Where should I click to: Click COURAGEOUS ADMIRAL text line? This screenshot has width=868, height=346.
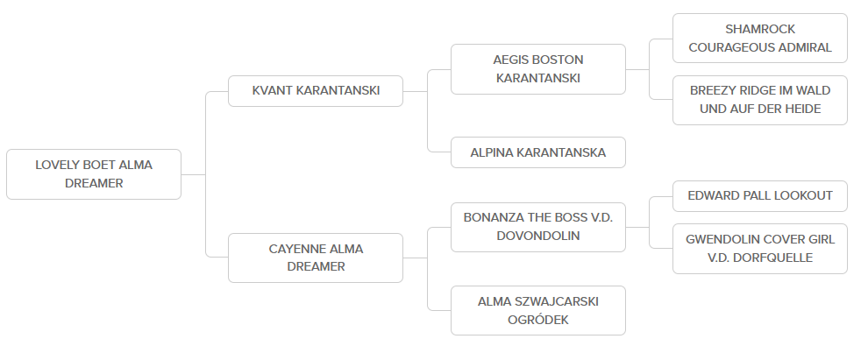[760, 47]
